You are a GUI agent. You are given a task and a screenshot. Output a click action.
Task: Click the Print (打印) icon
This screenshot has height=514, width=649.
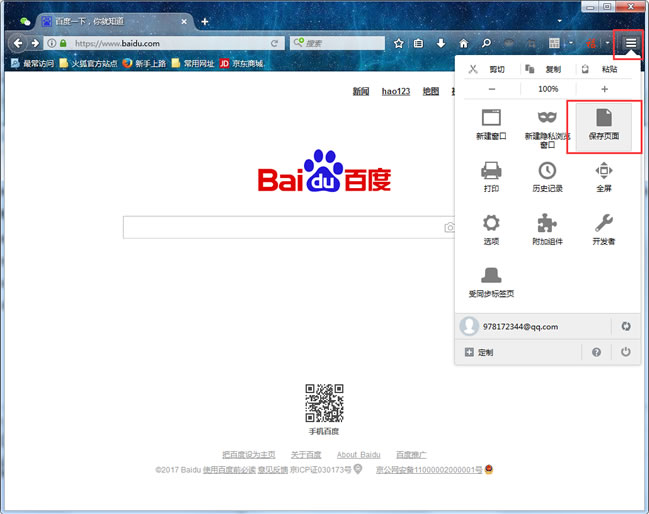click(491, 171)
